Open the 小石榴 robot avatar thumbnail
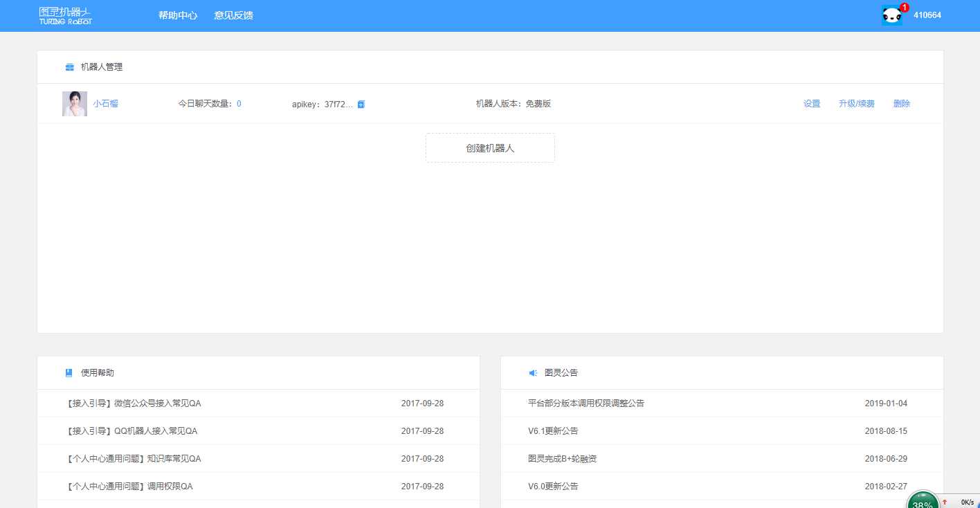Screen dimensions: 980x508 [75, 104]
